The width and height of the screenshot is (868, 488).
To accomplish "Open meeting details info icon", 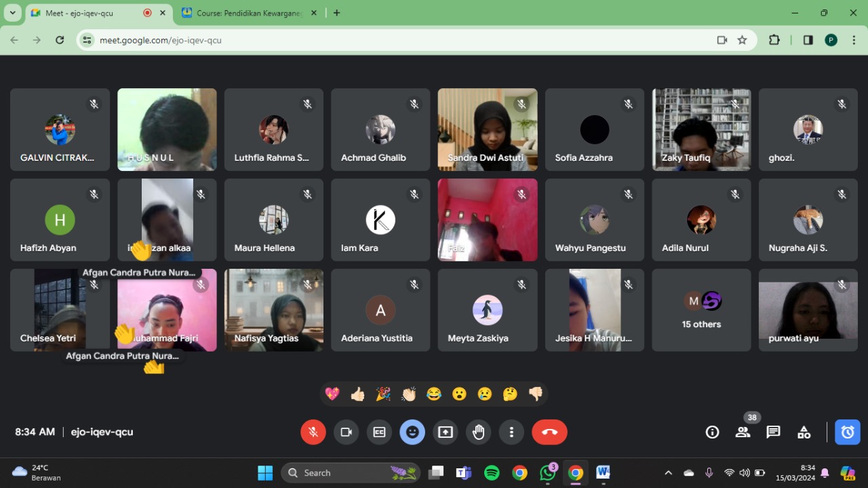I will click(712, 432).
